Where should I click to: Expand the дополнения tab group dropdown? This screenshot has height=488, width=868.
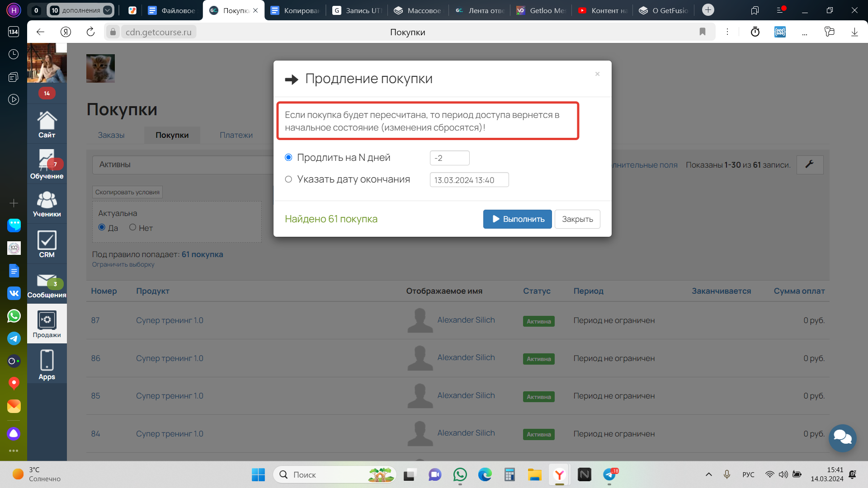(108, 10)
